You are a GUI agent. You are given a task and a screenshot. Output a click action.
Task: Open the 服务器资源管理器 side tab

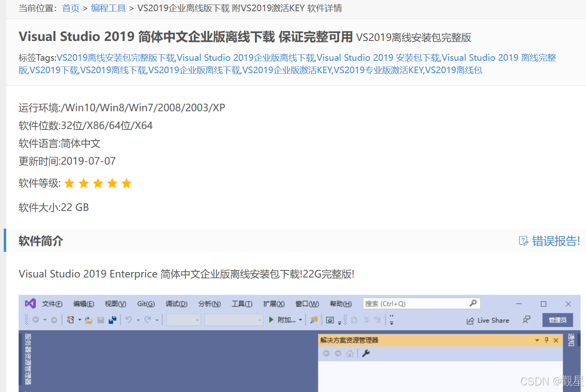[x=28, y=359]
